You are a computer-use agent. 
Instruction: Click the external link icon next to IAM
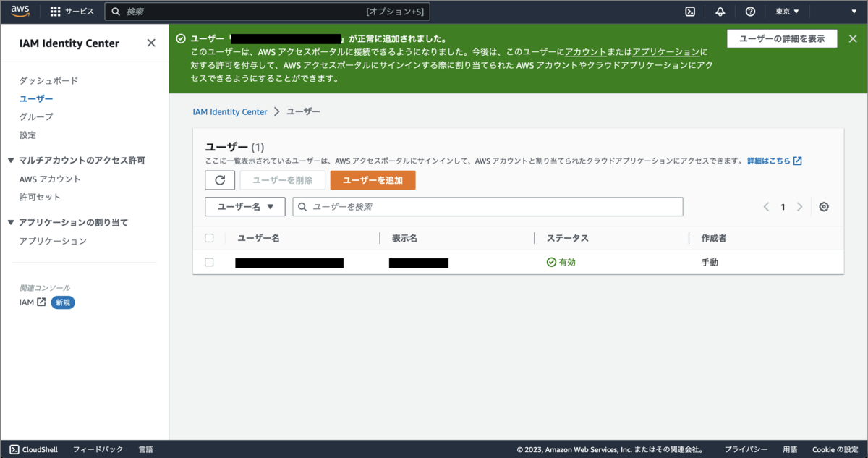click(41, 302)
